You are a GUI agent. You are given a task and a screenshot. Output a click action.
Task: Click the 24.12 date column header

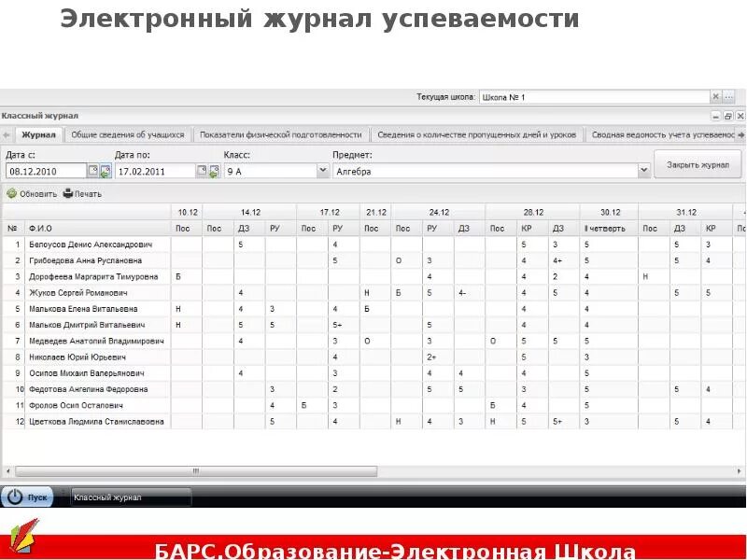tap(439, 213)
